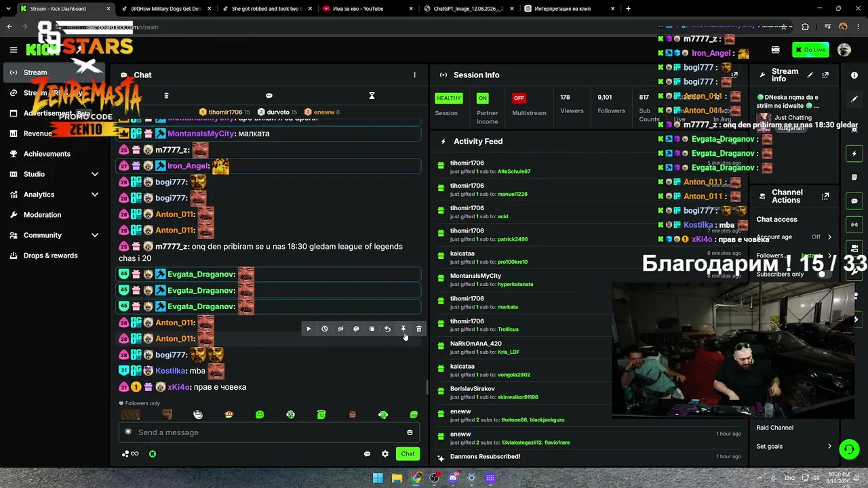Viewport: 868px width, 488px height.
Task: Click the green Chat send button
Action: click(408, 454)
